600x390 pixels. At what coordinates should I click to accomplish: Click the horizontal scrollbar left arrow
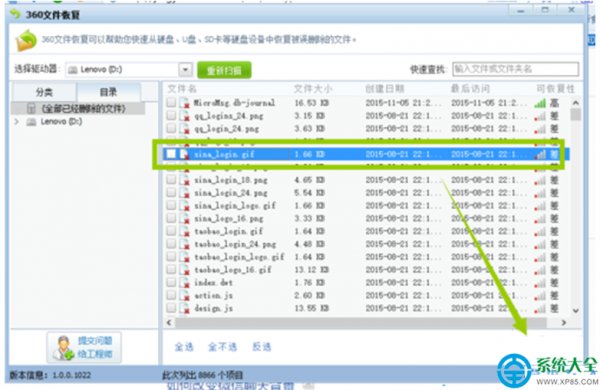tap(169, 323)
